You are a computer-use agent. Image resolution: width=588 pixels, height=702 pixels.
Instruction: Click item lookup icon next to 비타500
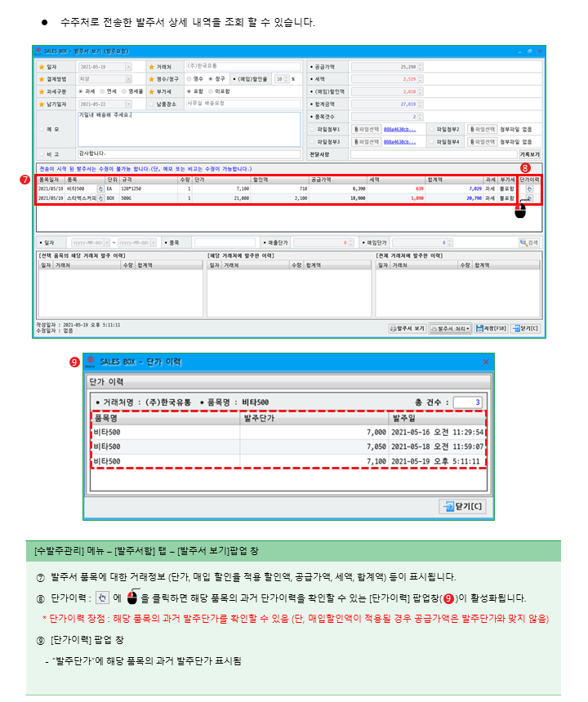[x=100, y=189]
